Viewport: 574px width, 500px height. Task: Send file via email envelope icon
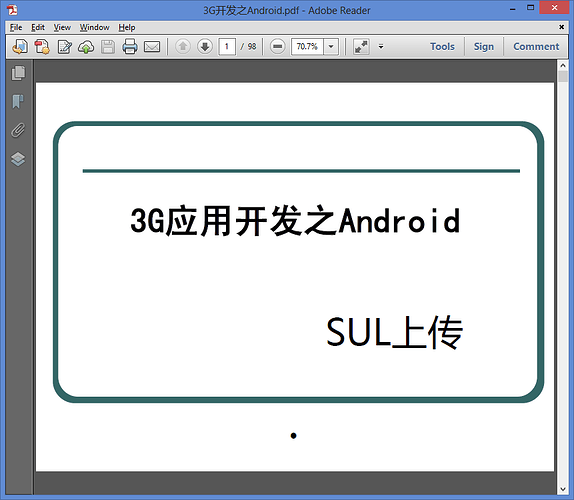(x=152, y=47)
